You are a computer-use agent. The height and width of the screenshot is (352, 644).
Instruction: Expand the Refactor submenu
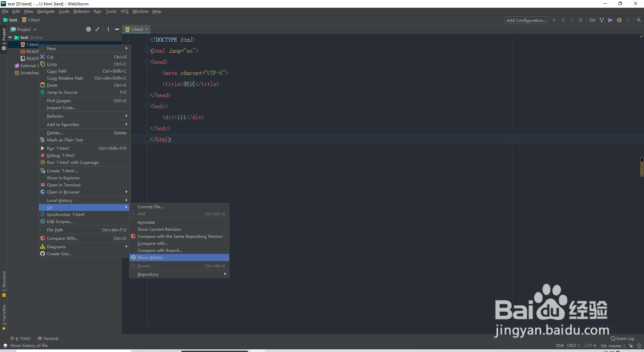tap(85, 116)
